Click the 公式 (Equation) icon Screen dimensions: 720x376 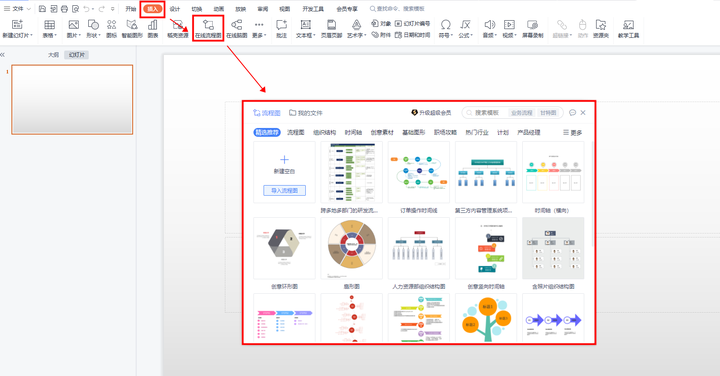tap(465, 25)
